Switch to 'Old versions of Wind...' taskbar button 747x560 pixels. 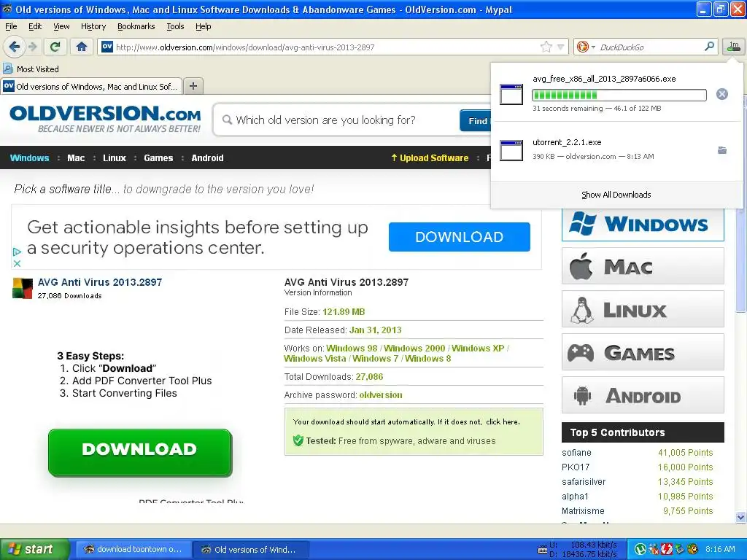click(249, 550)
